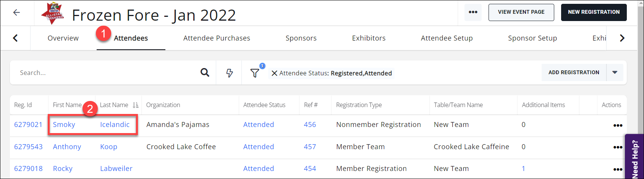Screen dimensions: 644x179
Task: Open the lightning bolt quick actions icon
Action: coord(229,73)
